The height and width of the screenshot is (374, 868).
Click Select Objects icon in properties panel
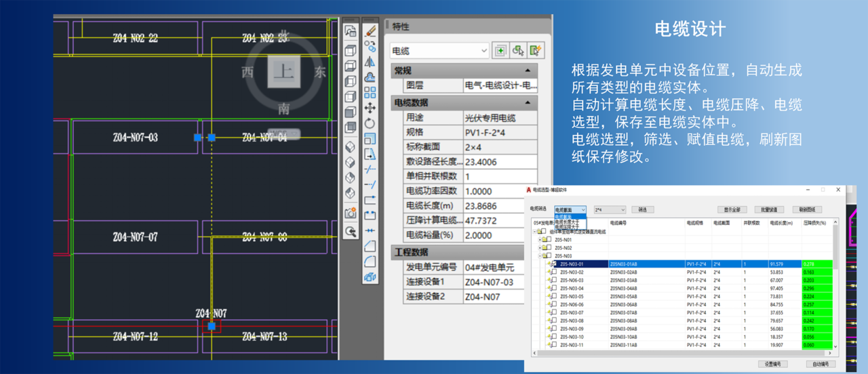(x=518, y=51)
